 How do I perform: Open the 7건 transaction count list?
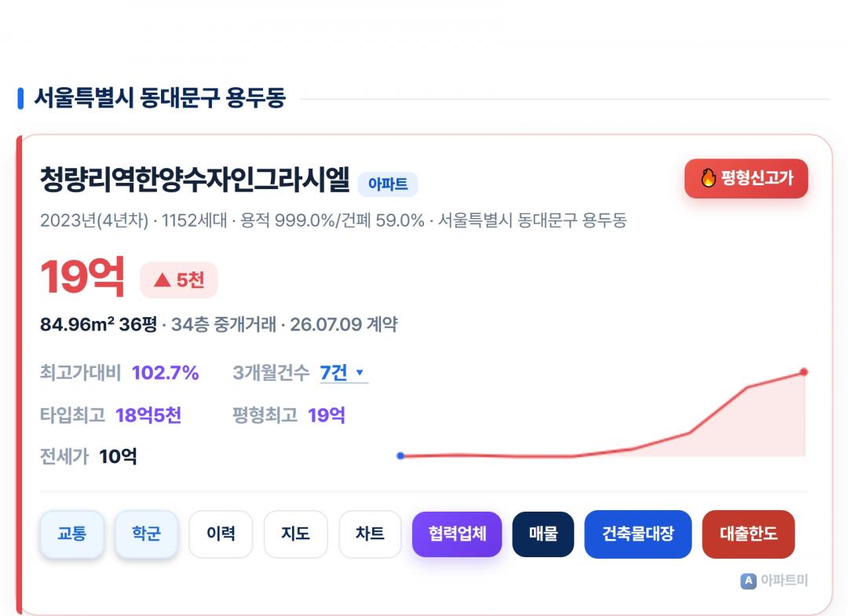tap(344, 372)
